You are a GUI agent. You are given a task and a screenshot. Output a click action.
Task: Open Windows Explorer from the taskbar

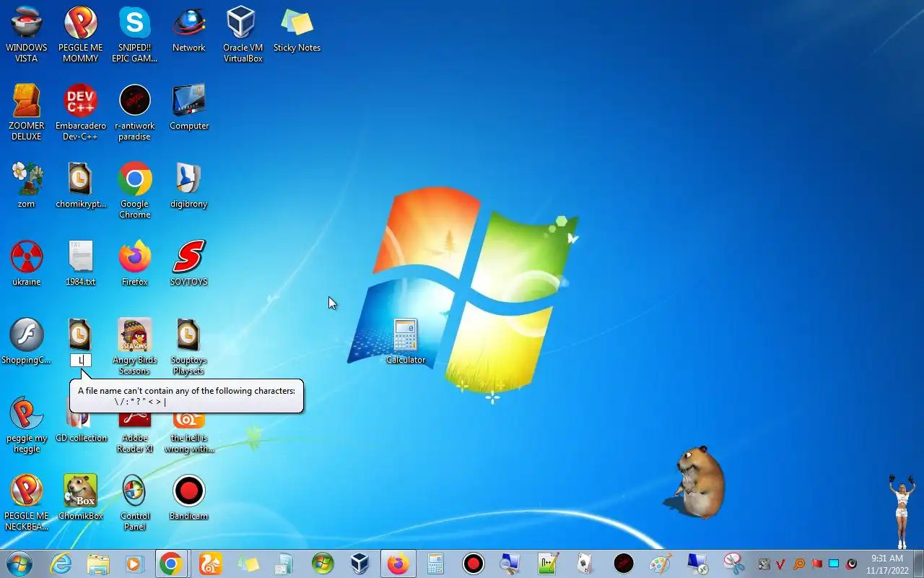[98, 564]
